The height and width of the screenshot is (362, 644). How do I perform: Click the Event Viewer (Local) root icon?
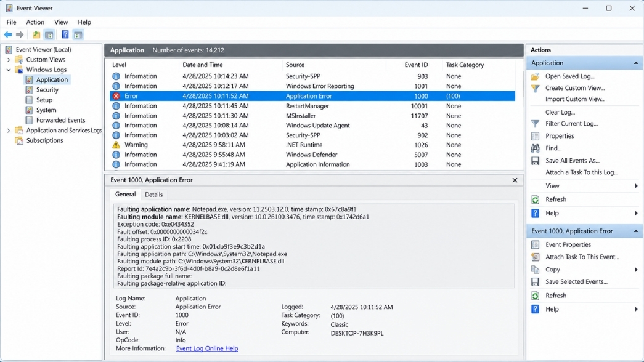point(9,50)
